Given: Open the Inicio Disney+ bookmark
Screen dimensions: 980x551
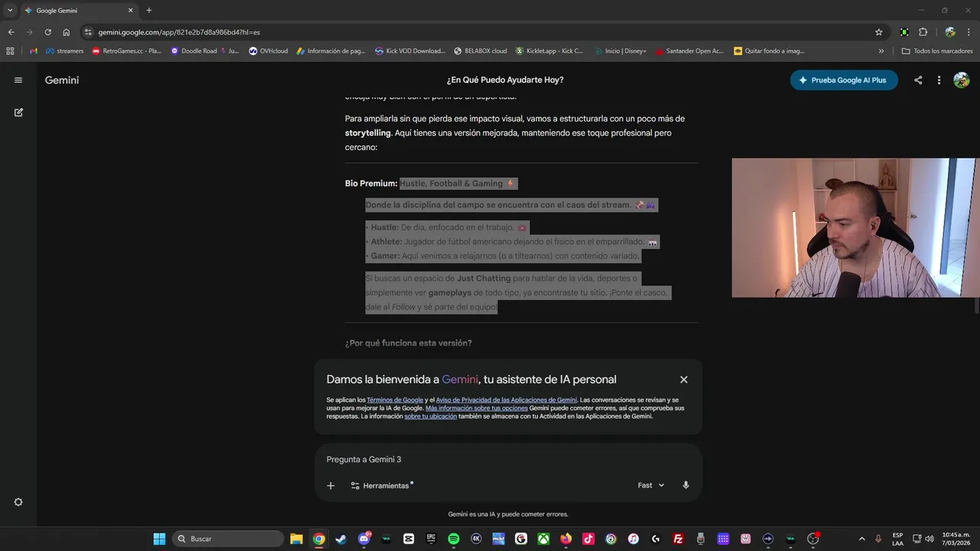Looking at the screenshot, I should [x=620, y=51].
